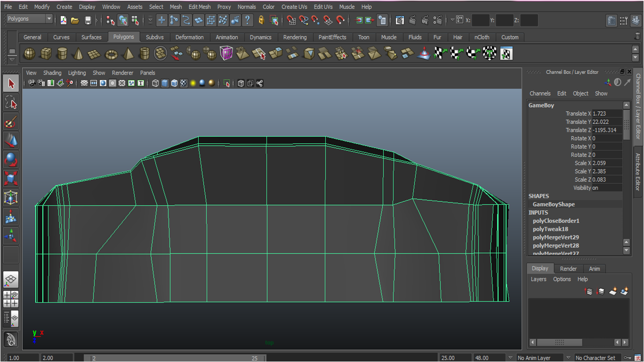Pick the Scale tool from toolbox
Screen dimensions: 644x362
click(x=11, y=178)
